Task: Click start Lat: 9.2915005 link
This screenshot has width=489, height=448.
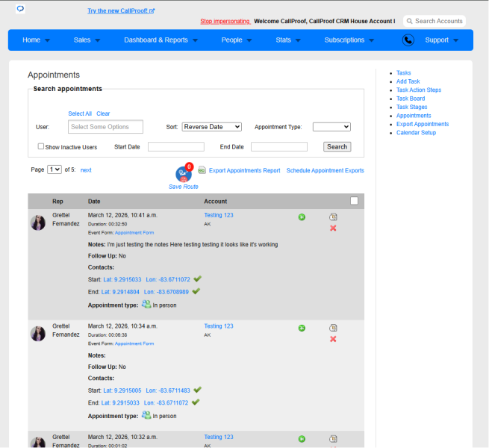Action: (122, 391)
